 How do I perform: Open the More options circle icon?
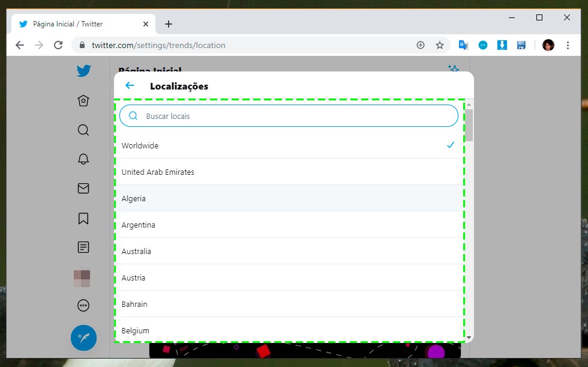83,306
